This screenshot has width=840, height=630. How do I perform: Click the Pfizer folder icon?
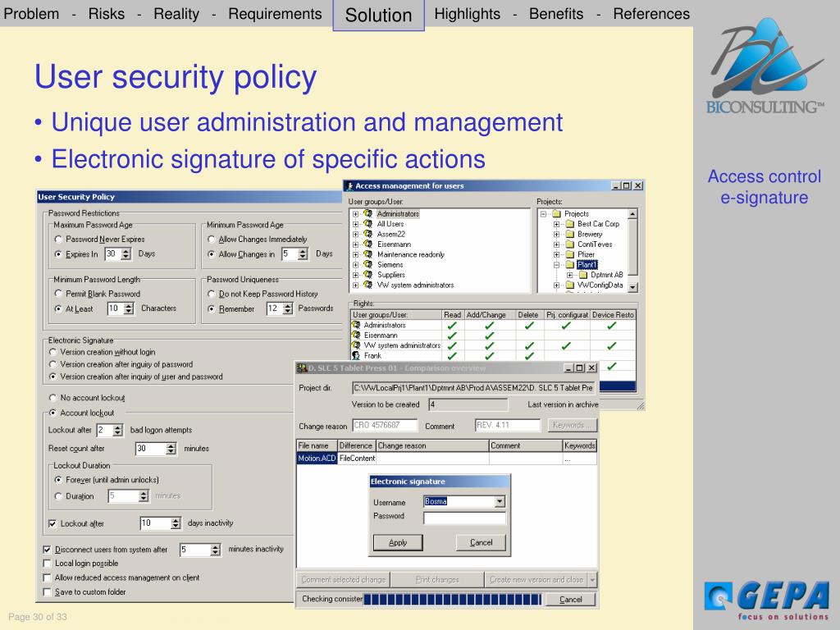(570, 254)
